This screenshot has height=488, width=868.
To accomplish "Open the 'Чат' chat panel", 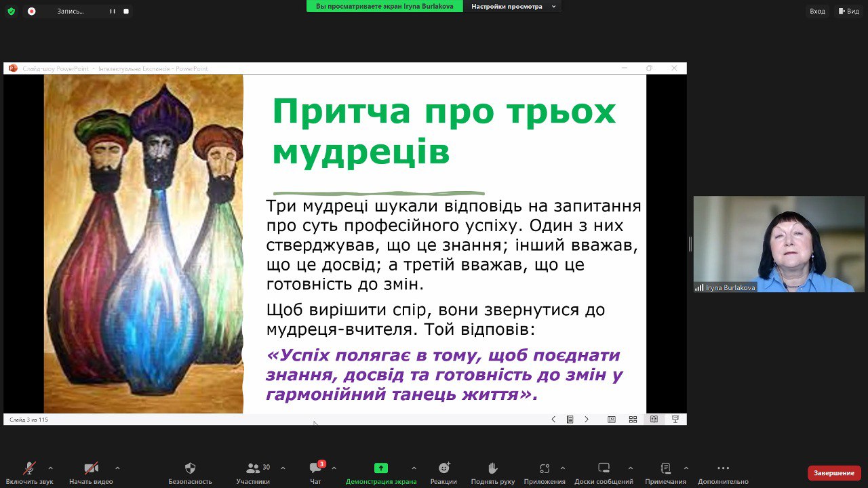I will click(315, 473).
